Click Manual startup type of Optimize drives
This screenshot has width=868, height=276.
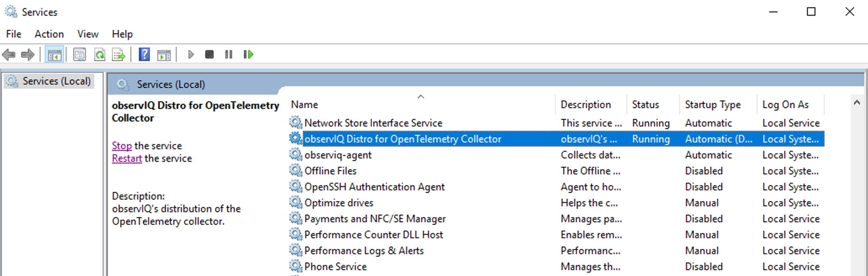(702, 203)
